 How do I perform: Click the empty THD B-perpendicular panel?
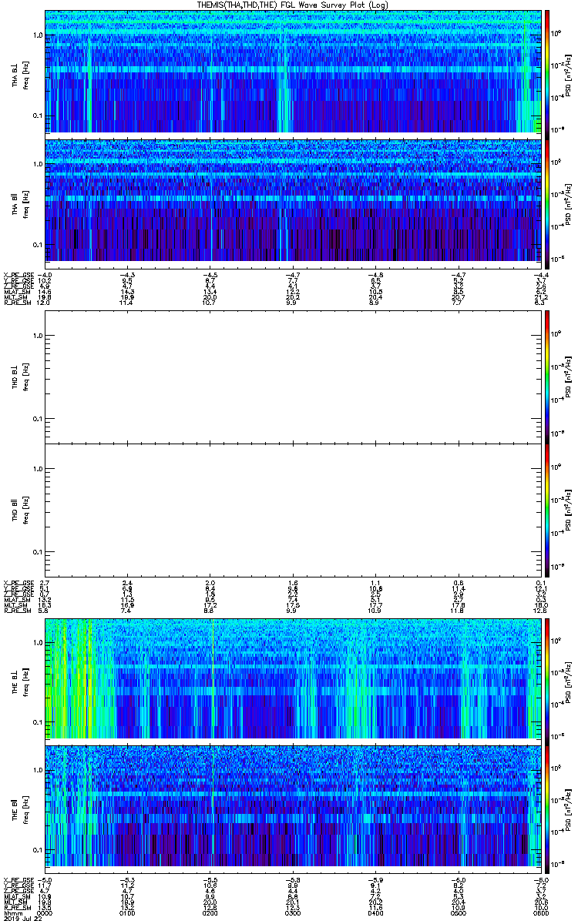[292, 377]
